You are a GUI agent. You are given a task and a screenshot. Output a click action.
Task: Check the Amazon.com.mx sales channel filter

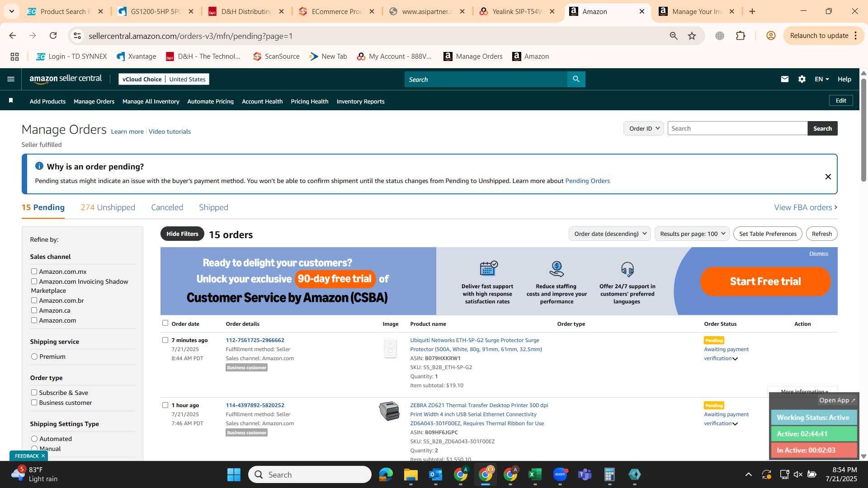(x=34, y=271)
